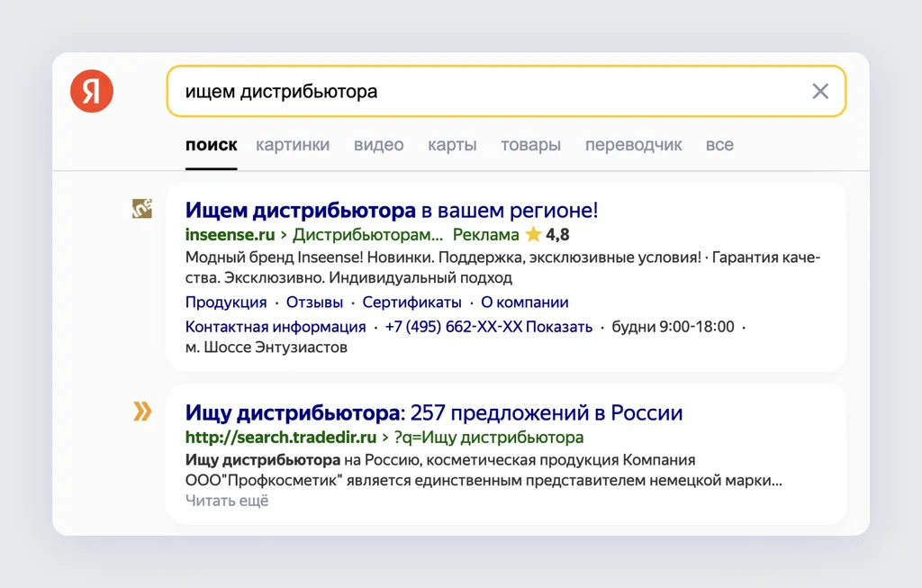Clear the search query with the X icon

coord(820,91)
